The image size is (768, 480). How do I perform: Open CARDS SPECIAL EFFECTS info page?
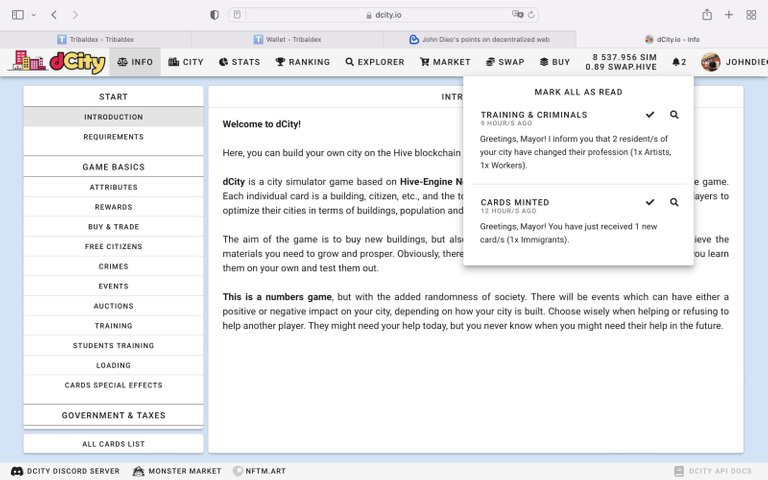coord(114,385)
